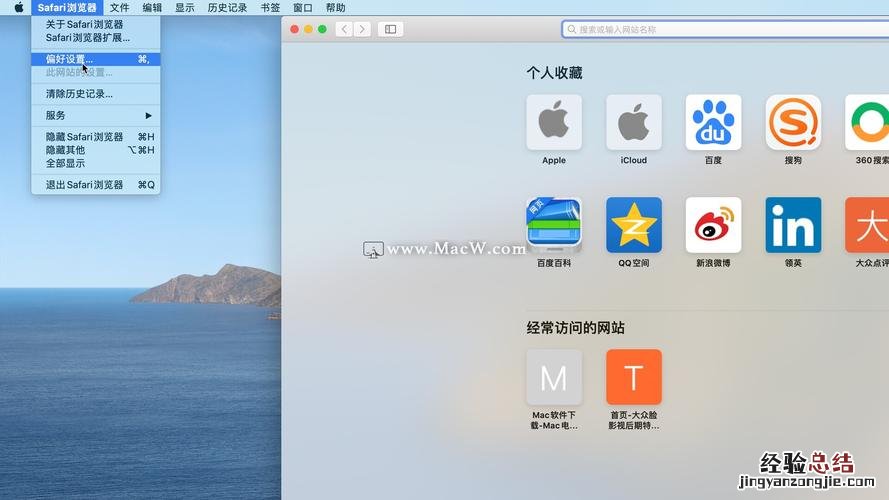Open the 百度 favorite icon

coord(713,122)
